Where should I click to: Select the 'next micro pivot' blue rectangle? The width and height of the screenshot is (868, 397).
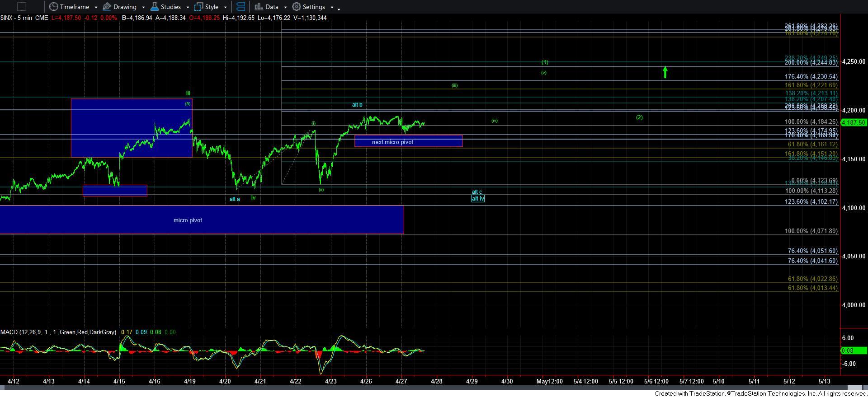pyautogui.click(x=408, y=141)
